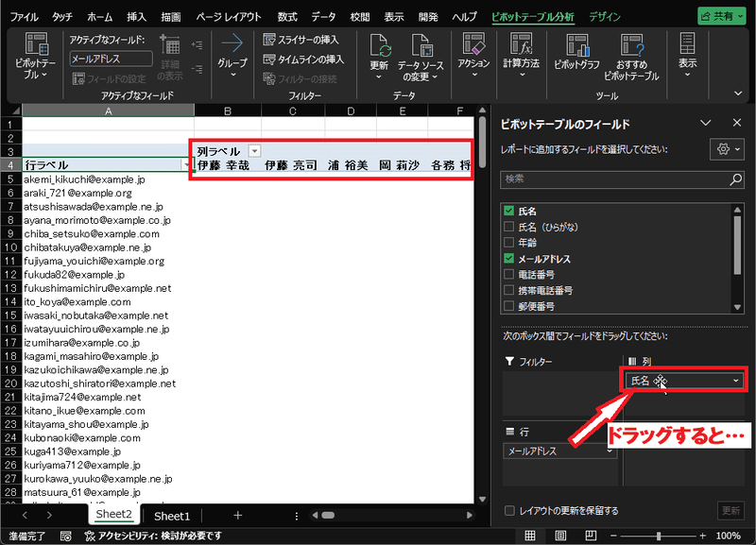Select cell with kuga413@example.jp

coord(108,451)
